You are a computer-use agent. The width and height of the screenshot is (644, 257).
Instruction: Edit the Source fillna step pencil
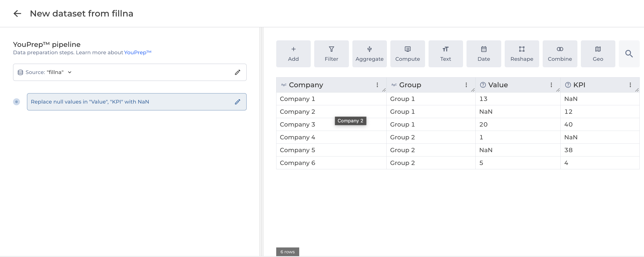237,72
